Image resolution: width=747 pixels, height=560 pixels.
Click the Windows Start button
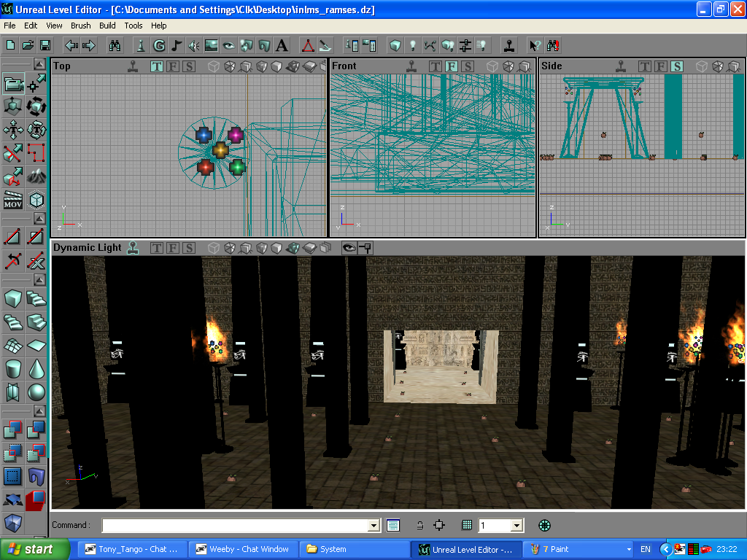[34, 549]
